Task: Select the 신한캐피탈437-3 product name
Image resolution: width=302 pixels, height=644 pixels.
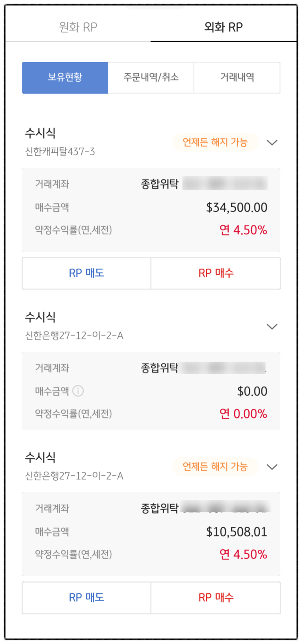Action: pyautogui.click(x=60, y=152)
